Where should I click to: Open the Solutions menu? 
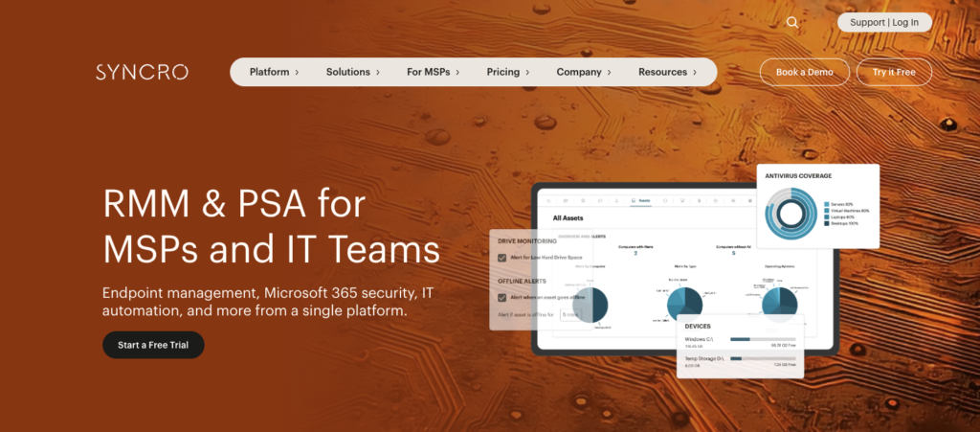point(353,72)
